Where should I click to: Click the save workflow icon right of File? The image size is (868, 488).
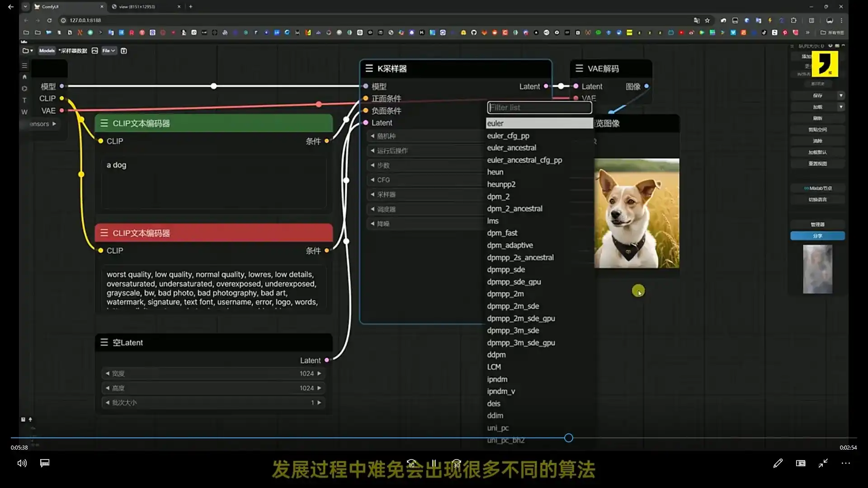[123, 51]
